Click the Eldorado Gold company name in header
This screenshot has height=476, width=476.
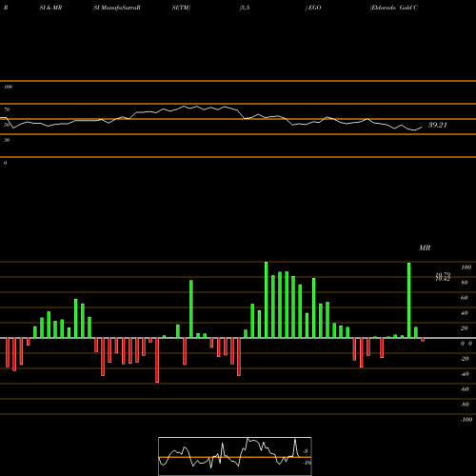click(394, 8)
